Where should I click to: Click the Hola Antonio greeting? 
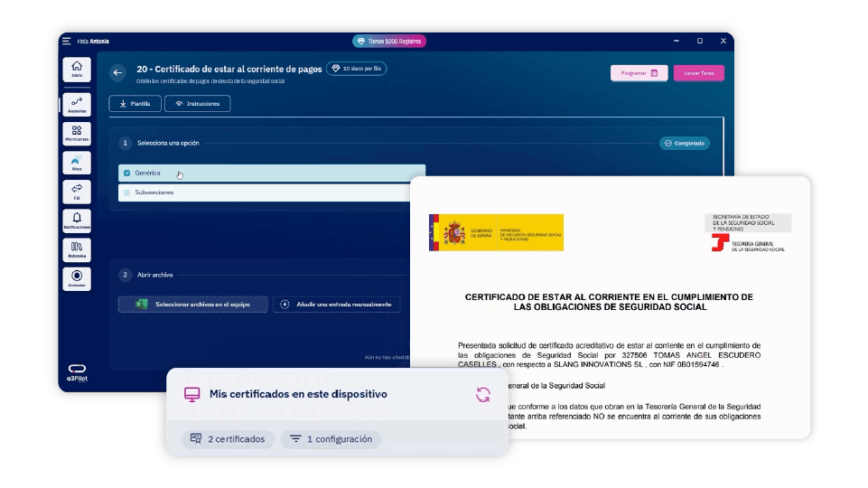click(93, 41)
